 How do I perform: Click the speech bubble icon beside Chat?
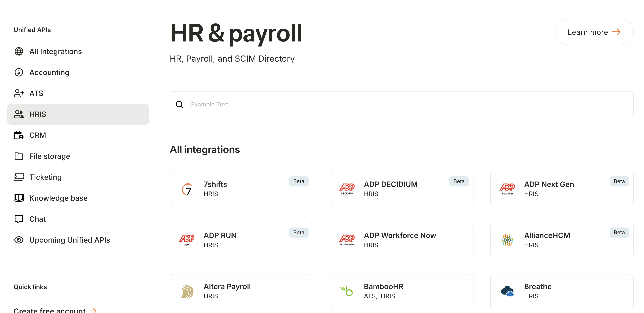pos(19,219)
